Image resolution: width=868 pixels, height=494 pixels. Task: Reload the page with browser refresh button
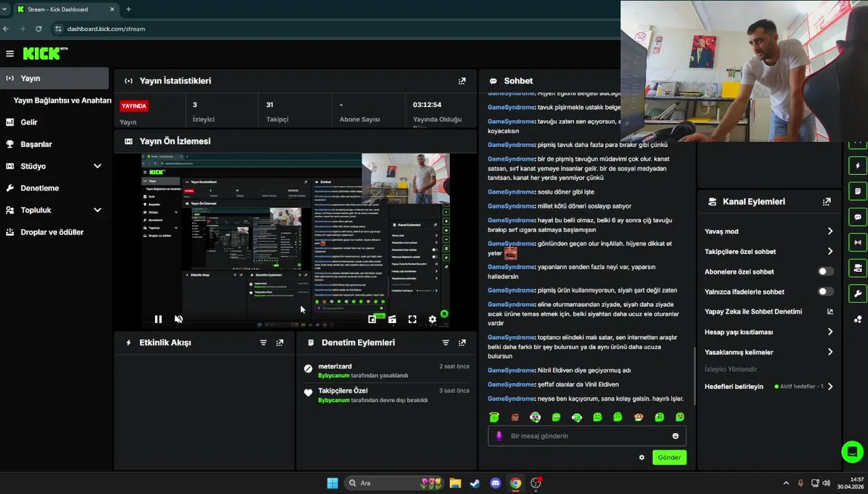pyautogui.click(x=38, y=29)
